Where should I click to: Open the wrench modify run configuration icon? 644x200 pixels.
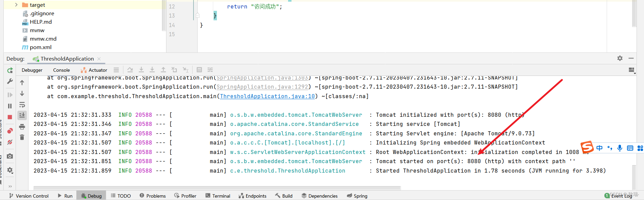[x=10, y=82]
